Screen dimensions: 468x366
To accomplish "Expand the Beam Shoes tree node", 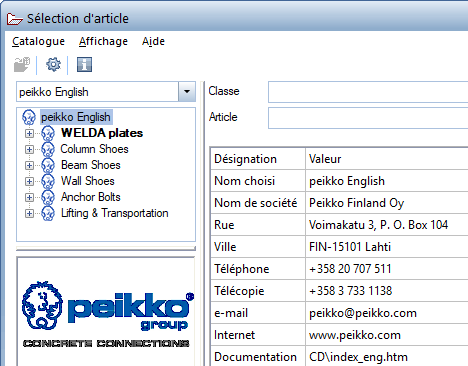I will coord(29,165).
